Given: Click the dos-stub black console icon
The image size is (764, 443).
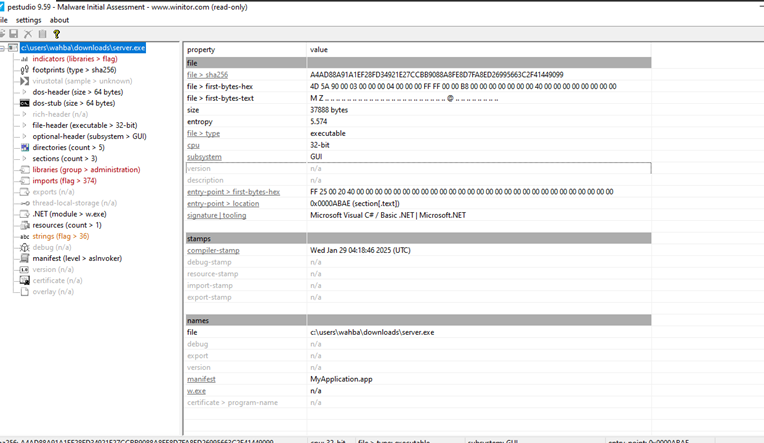Looking at the screenshot, I should click(24, 103).
